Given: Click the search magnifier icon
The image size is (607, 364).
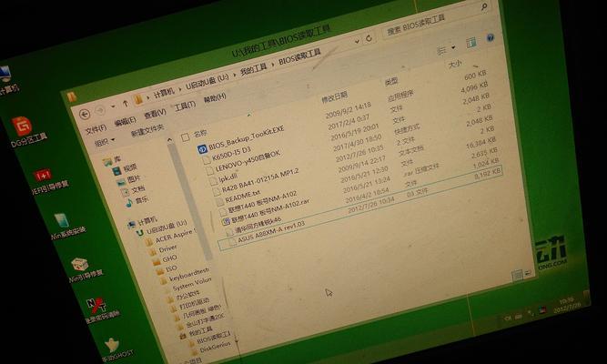Looking at the screenshot, I should [x=484, y=6].
